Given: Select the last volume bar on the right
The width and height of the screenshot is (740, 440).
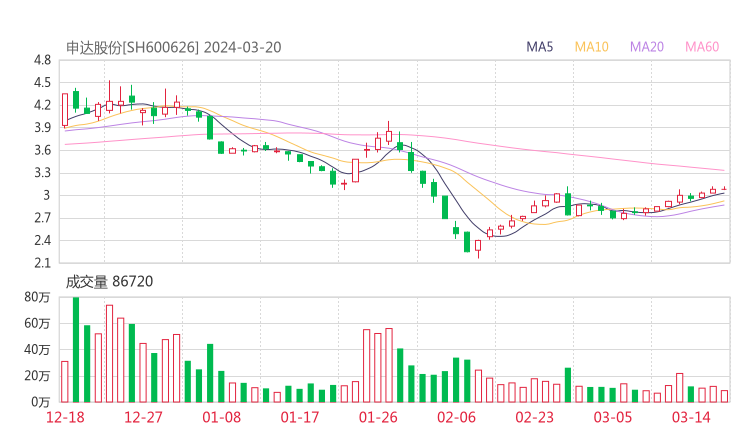Looking at the screenshot, I should [724, 396].
